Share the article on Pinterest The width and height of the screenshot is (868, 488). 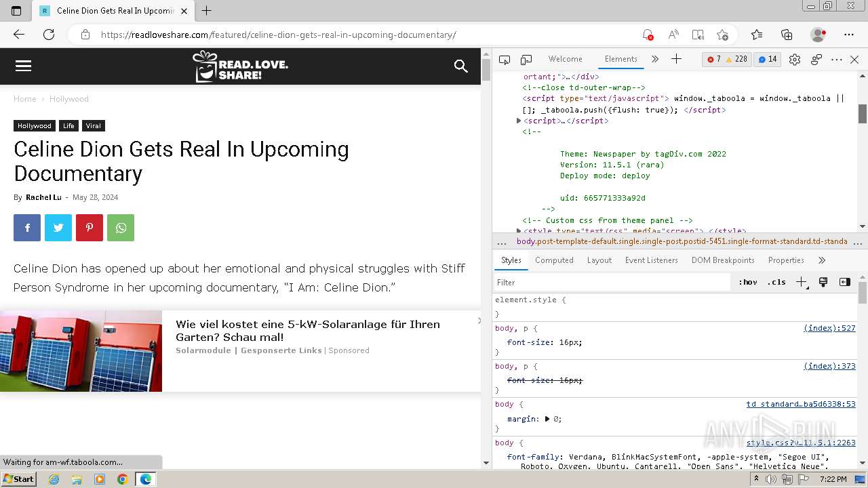[90, 228]
